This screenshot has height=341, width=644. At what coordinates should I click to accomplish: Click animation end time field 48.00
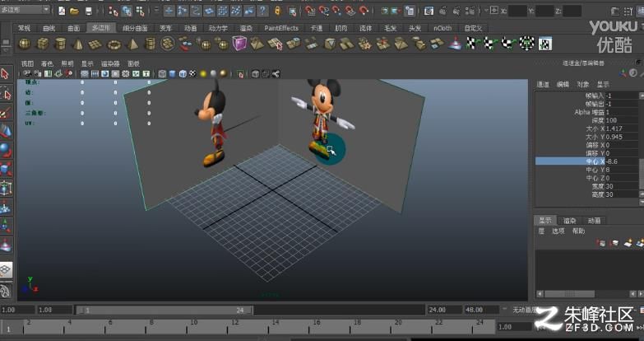click(x=481, y=310)
